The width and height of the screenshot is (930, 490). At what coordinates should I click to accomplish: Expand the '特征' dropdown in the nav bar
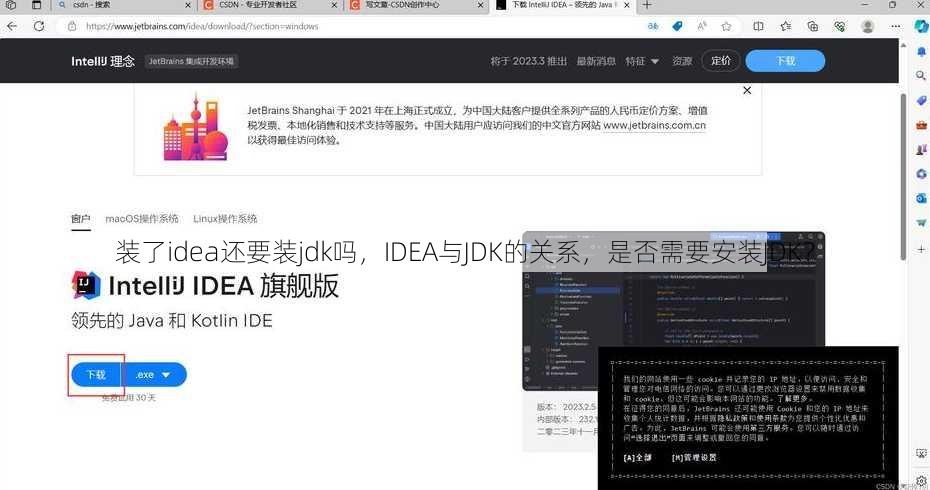click(x=642, y=61)
